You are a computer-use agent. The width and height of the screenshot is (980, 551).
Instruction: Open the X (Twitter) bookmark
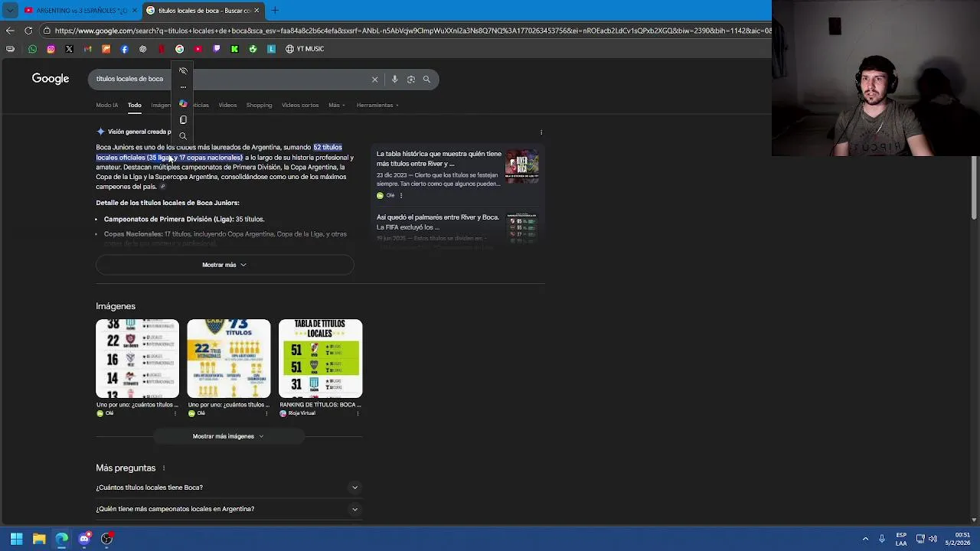click(x=69, y=49)
